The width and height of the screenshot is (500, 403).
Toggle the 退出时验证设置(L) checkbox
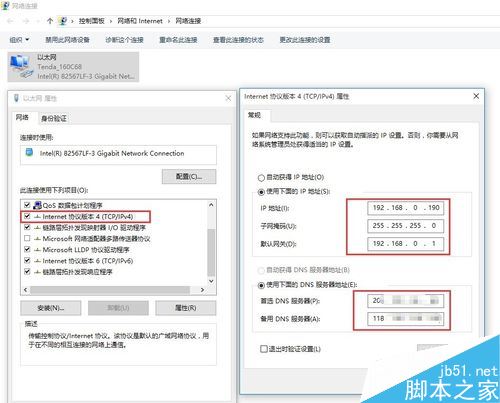[264, 349]
